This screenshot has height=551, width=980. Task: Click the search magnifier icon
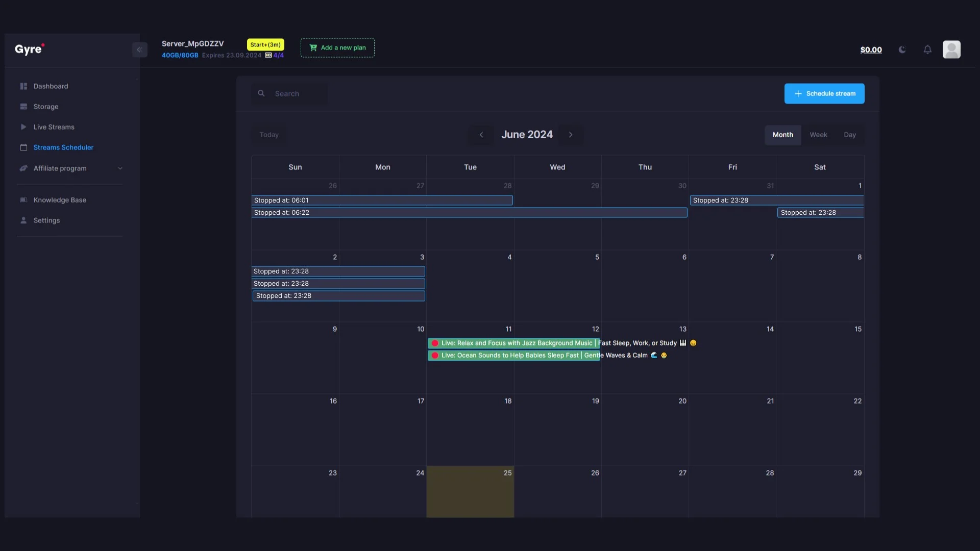point(261,93)
